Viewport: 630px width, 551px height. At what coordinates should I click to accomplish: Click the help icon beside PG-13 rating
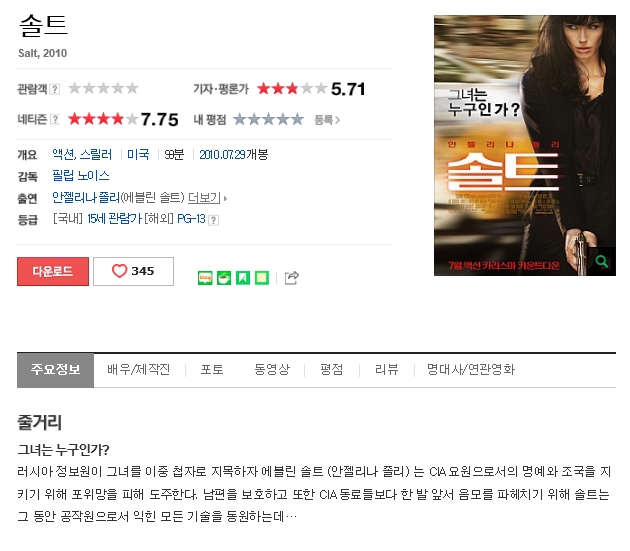[x=214, y=220]
